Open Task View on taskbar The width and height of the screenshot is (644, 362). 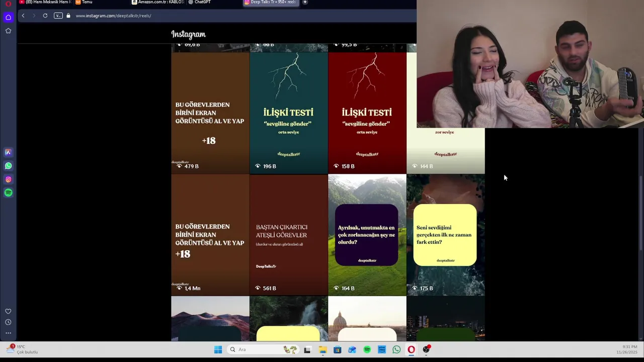pyautogui.click(x=307, y=349)
